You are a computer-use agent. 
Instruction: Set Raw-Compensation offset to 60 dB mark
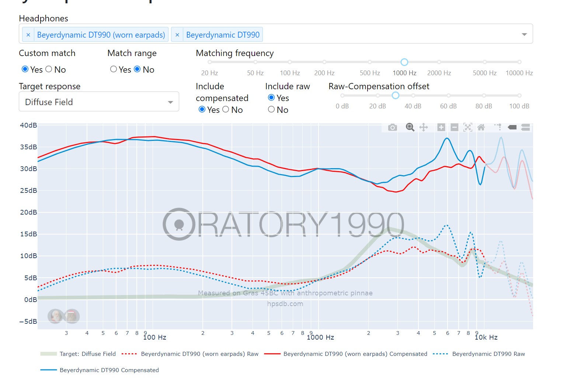(448, 96)
